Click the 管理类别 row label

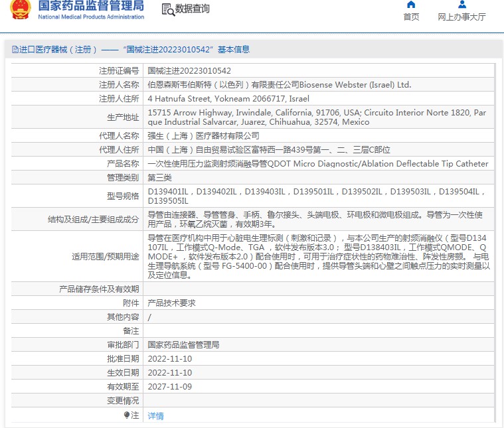pos(123,178)
